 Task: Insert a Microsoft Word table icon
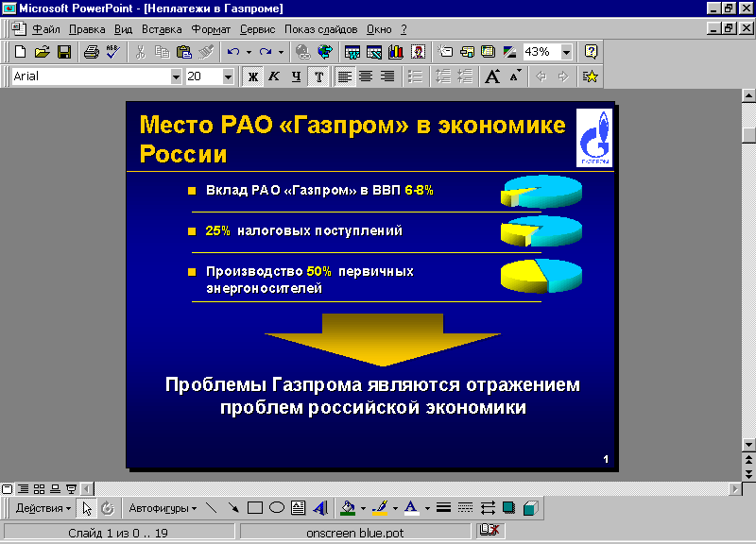352,52
